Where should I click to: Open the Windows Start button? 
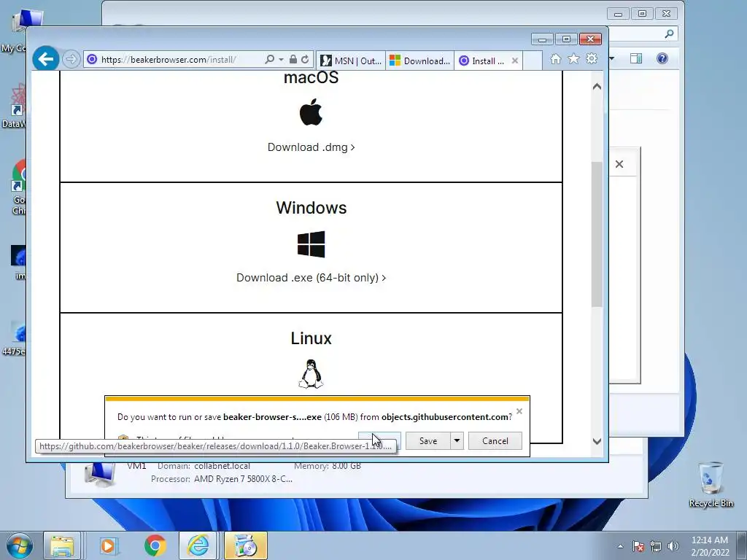point(20,545)
